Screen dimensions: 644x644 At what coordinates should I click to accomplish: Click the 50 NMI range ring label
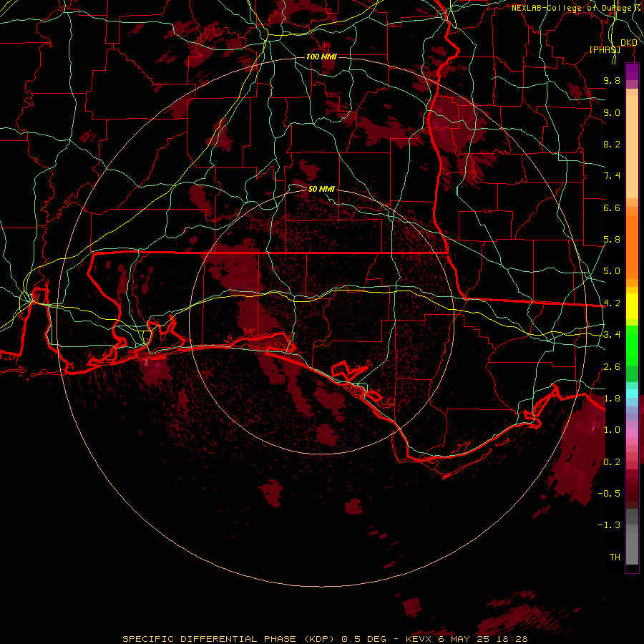pyautogui.click(x=321, y=189)
